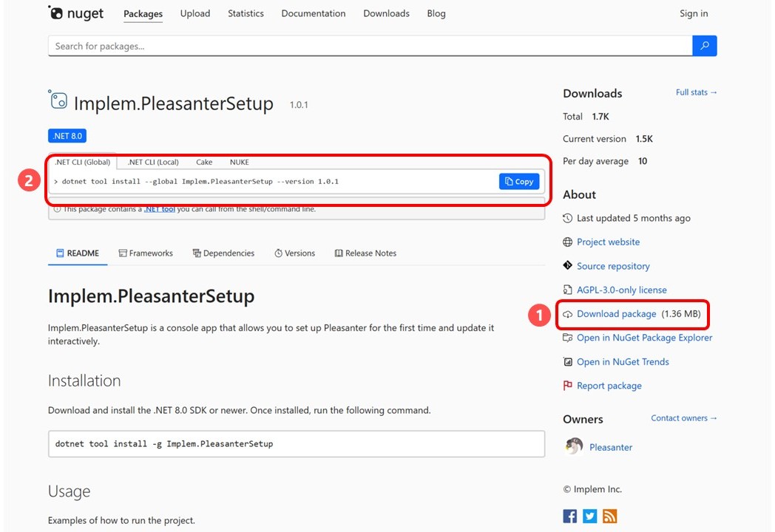Click Open in NuGet Package Explorer
Image resolution: width=775 pixels, height=532 pixels.
coord(645,338)
